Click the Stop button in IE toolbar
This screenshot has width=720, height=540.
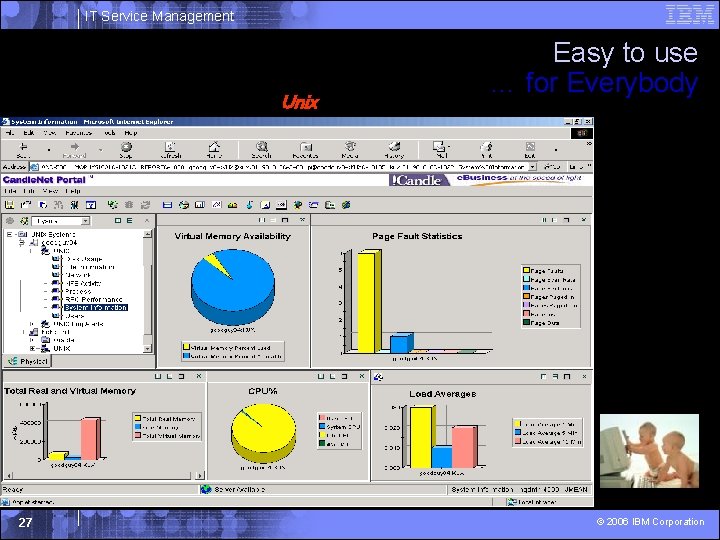tap(126, 149)
